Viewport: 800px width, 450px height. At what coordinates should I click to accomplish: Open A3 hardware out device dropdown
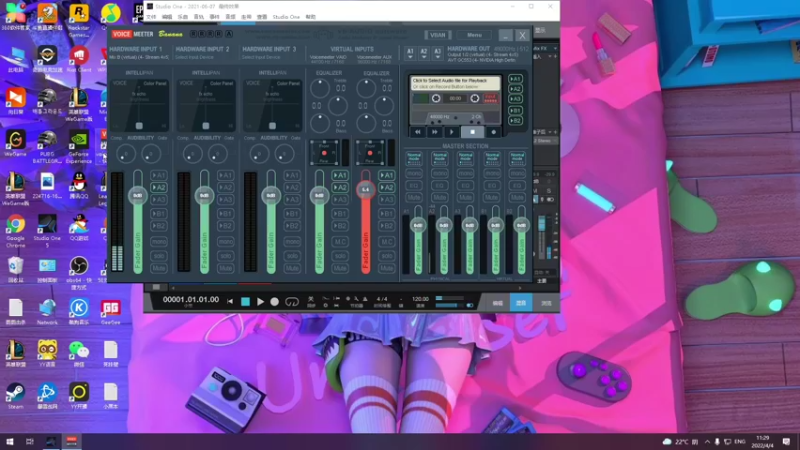tap(437, 53)
